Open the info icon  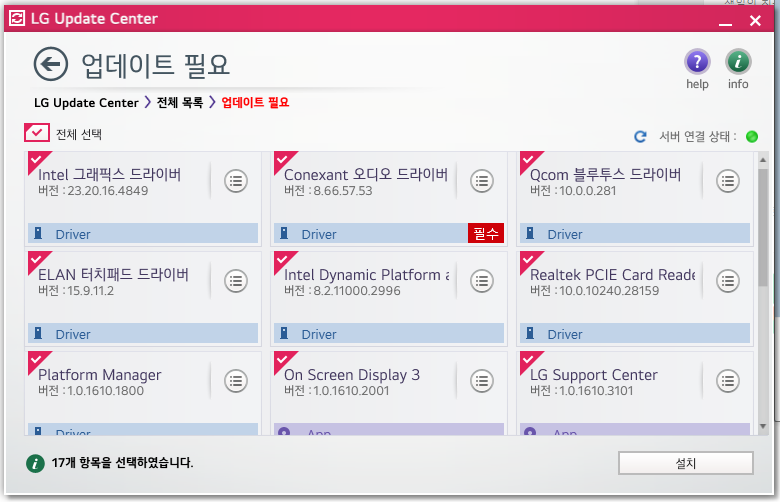point(738,62)
